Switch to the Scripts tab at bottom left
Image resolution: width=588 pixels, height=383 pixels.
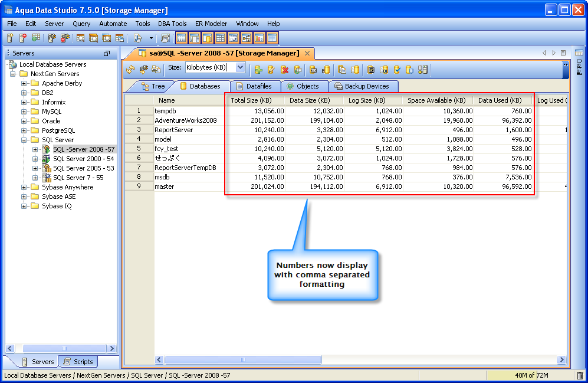[78, 362]
